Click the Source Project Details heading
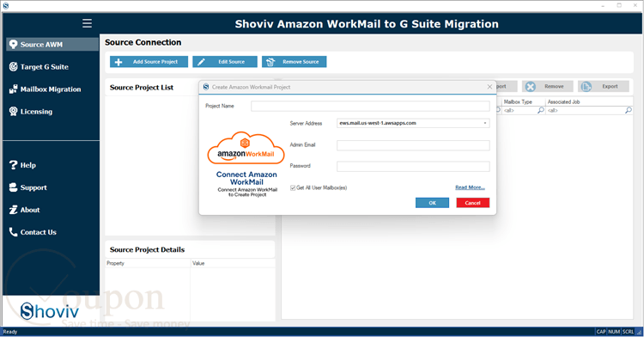 [x=147, y=249]
